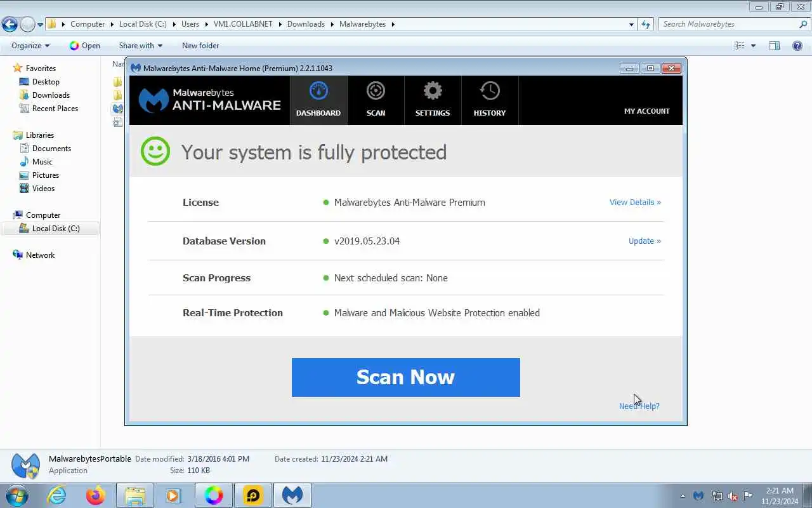Select Computer in navigation pane
This screenshot has height=508, width=812.
(43, 215)
